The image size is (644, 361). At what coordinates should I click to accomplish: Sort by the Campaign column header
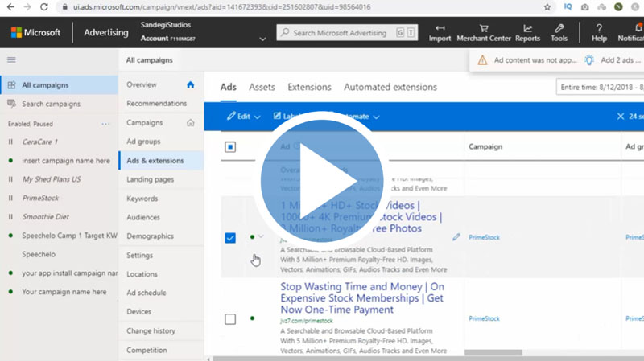pos(485,146)
